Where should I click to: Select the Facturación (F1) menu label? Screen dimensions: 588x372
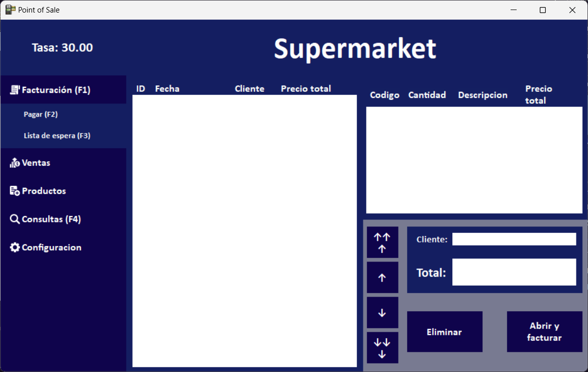tap(56, 90)
